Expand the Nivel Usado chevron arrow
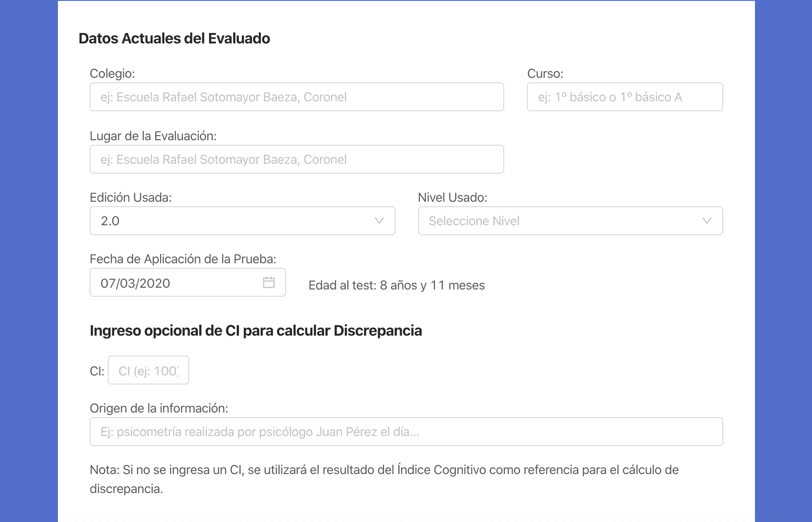Image resolution: width=812 pixels, height=522 pixels. (707, 221)
